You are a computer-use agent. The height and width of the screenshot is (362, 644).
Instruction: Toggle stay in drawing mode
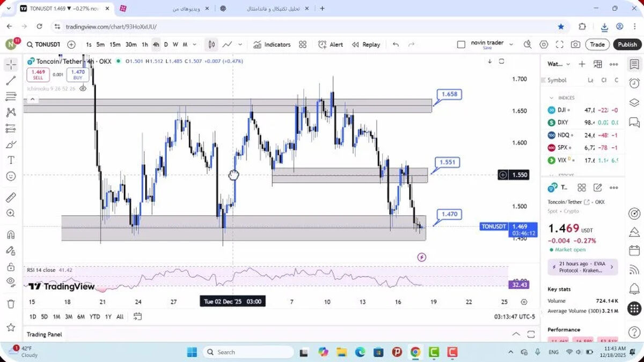(11, 250)
